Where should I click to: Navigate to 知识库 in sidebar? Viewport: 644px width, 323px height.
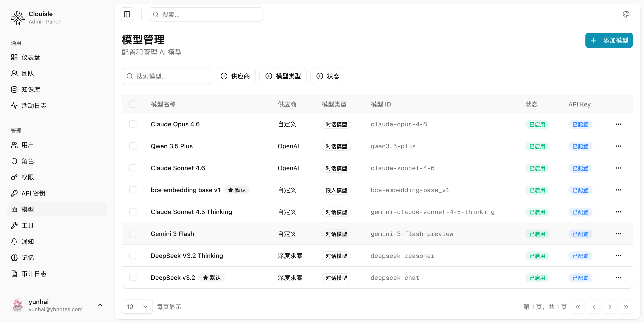tap(30, 89)
